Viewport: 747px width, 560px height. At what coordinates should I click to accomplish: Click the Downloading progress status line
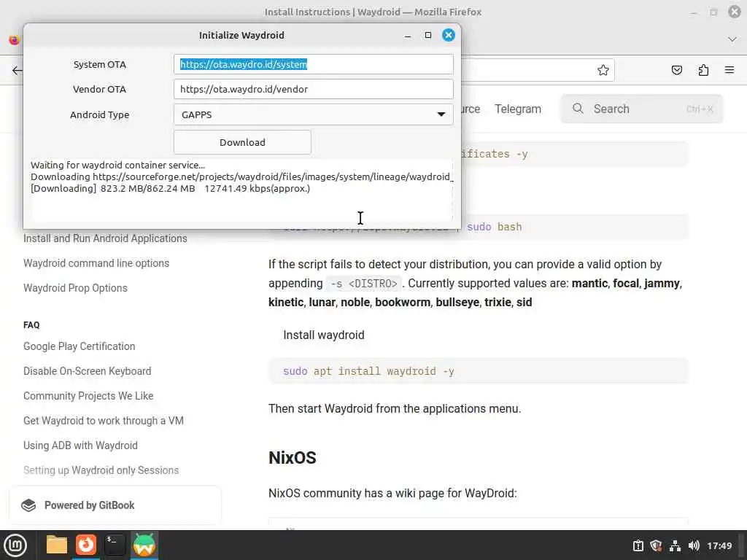[170, 189]
